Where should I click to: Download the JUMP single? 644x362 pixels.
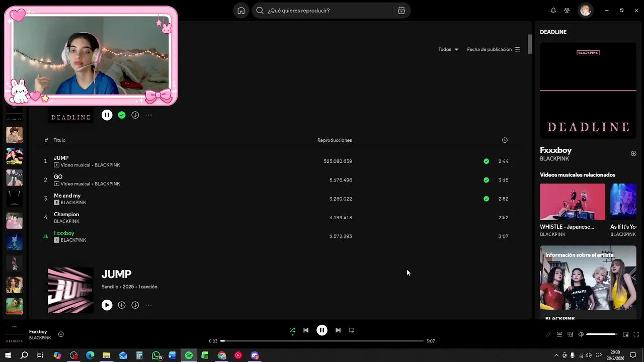(x=135, y=305)
